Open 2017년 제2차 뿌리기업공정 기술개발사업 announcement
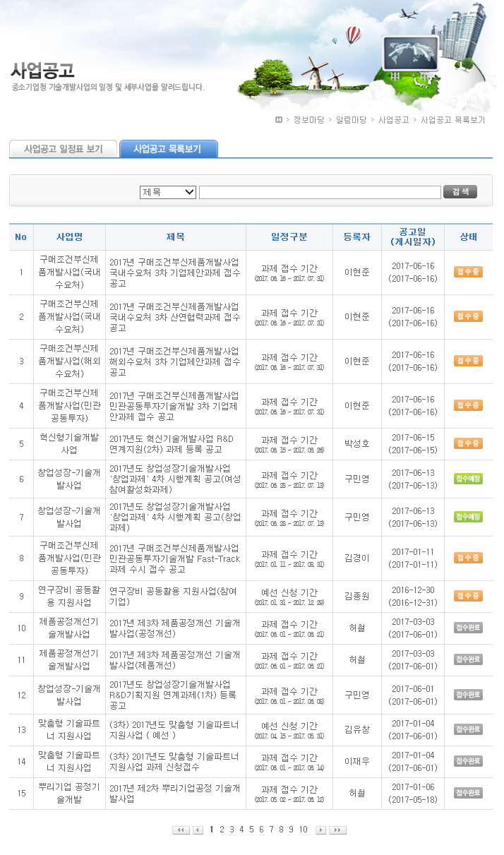The height and width of the screenshot is (855, 504). tap(175, 793)
